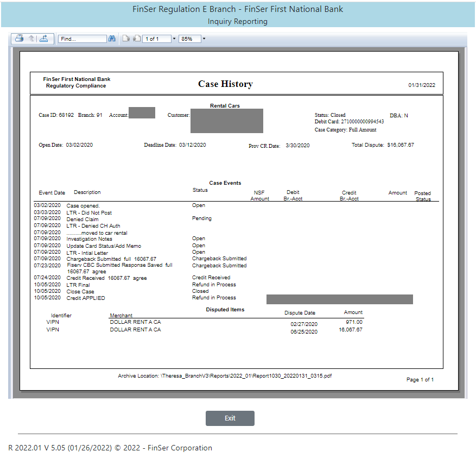
Task: Go to the previous page icon
Action: point(137,39)
